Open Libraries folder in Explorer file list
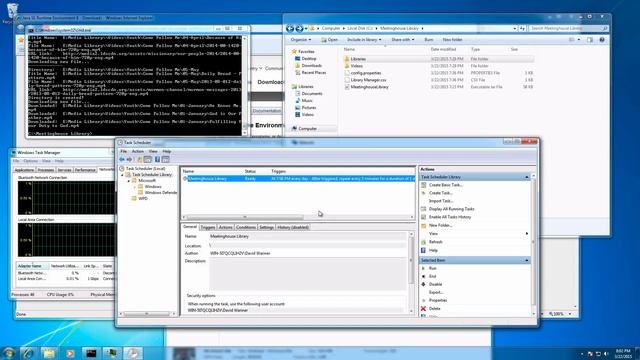The image size is (640, 360). coord(358,59)
